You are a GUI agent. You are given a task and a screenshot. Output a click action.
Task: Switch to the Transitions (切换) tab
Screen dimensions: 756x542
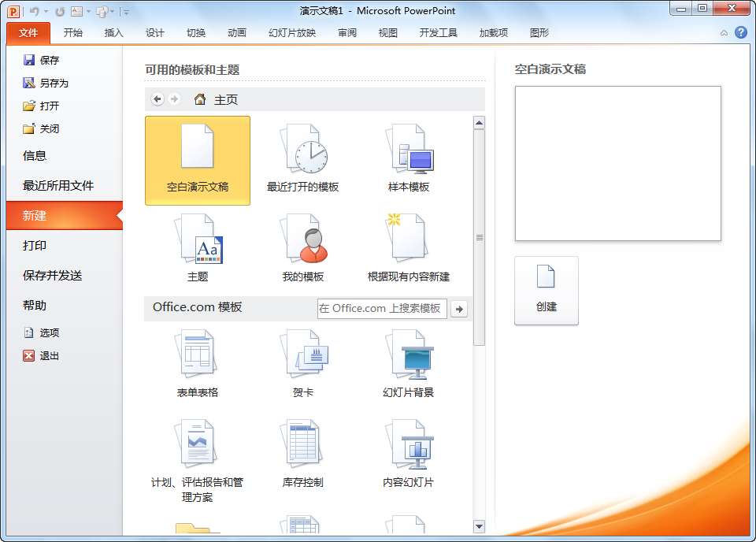tap(196, 33)
